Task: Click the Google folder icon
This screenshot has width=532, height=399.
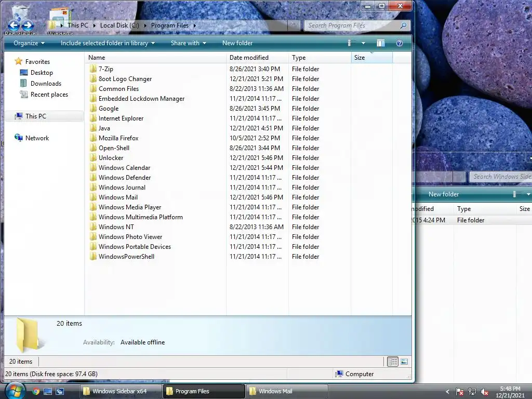Action: (93, 108)
